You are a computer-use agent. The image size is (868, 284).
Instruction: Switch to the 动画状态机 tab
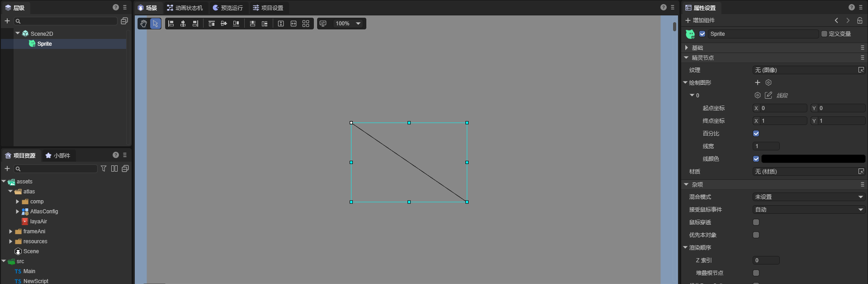185,8
